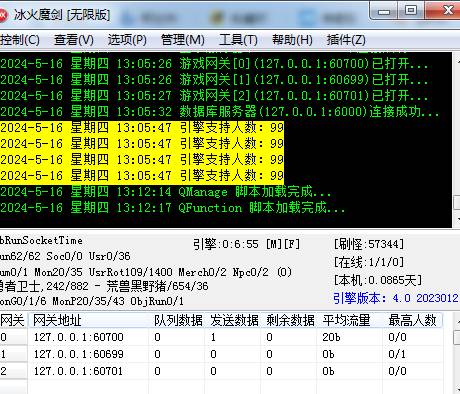This screenshot has height=394, width=460.
Task: Click the QFunction 脚本加载完成 log line
Action: click(173, 208)
